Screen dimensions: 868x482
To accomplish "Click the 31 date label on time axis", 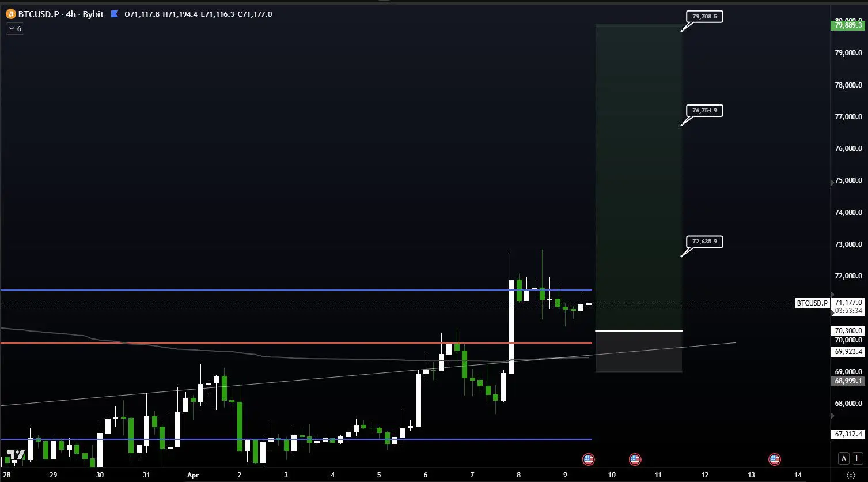I will [x=146, y=475].
